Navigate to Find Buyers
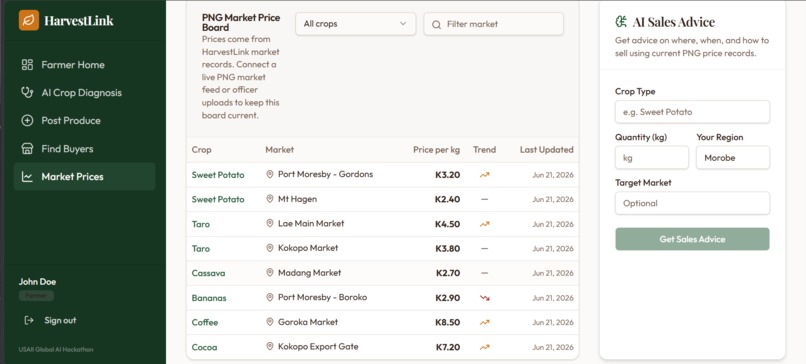The width and height of the screenshot is (806, 364). 84,149
